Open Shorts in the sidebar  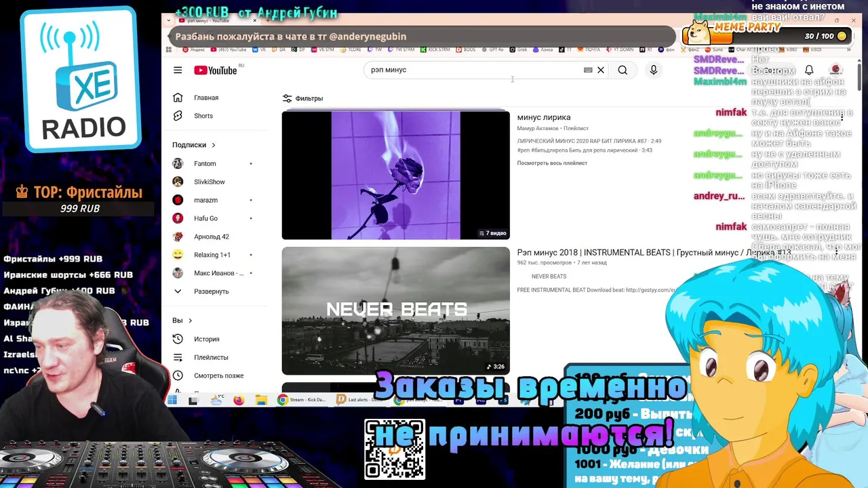[203, 116]
